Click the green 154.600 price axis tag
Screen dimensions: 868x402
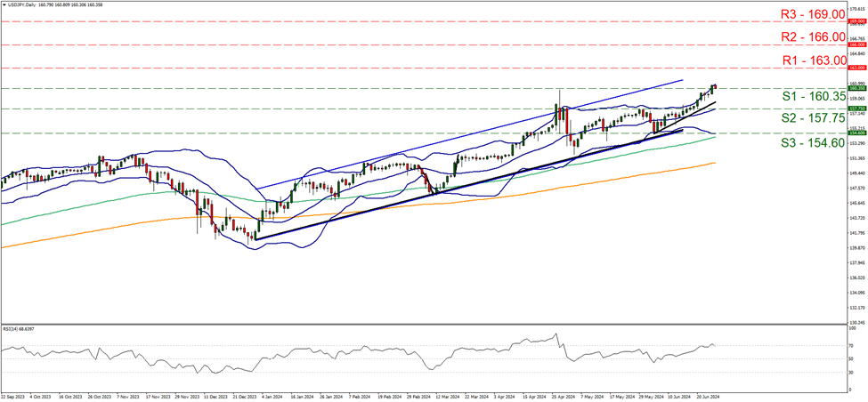click(857, 133)
